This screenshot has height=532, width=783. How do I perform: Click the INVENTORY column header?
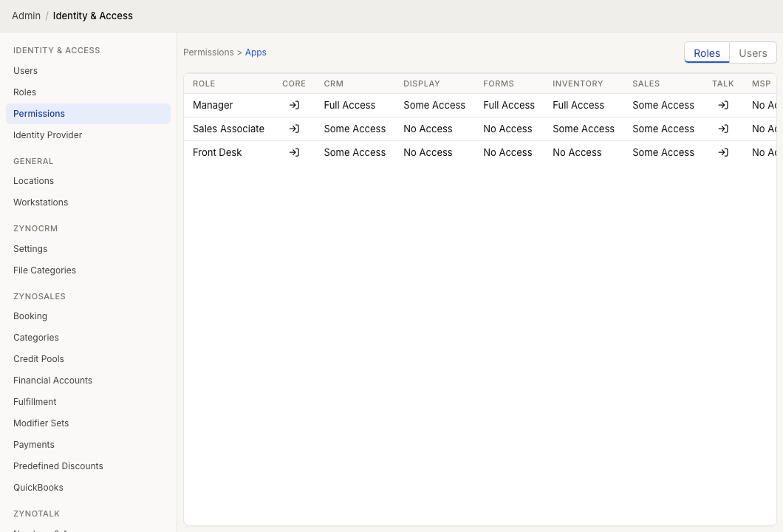click(x=578, y=84)
